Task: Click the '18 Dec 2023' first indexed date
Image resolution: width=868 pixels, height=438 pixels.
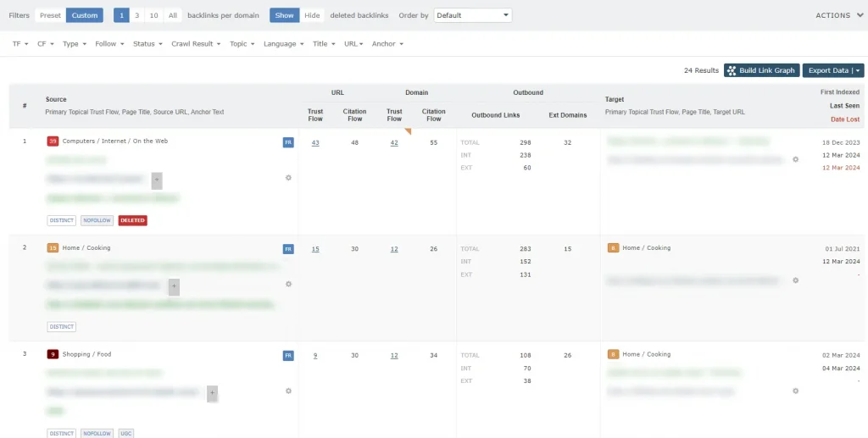Action: [841, 142]
